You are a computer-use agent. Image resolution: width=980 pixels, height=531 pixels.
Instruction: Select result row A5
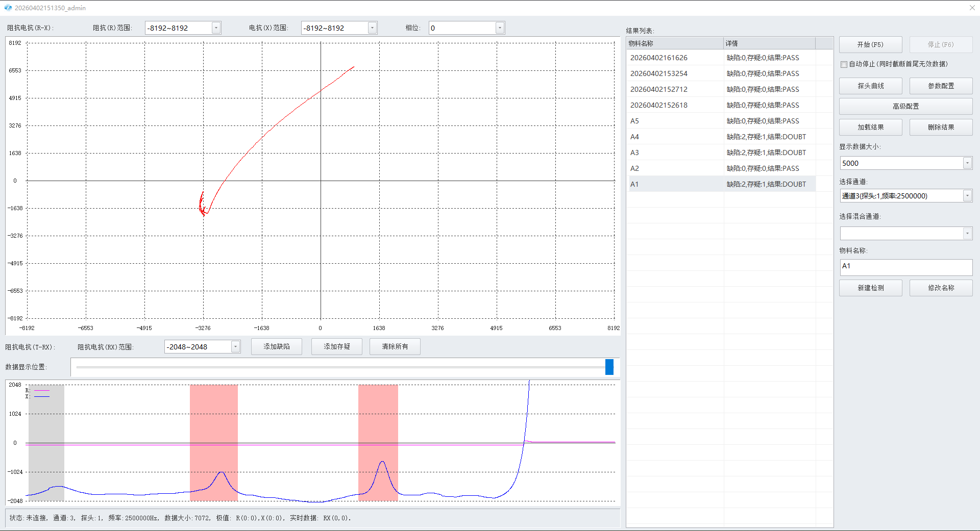(722, 121)
